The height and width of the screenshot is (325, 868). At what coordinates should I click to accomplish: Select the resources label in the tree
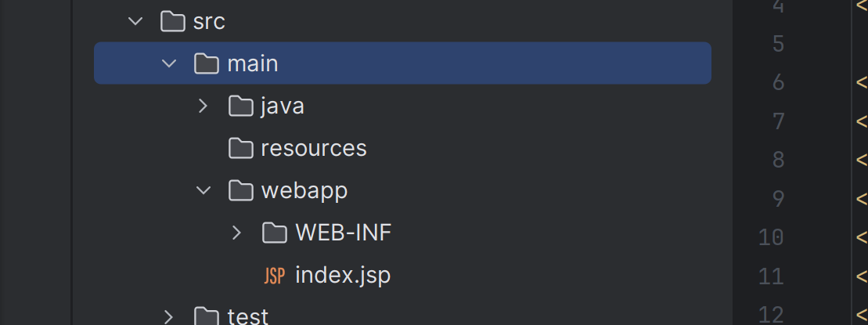(314, 148)
